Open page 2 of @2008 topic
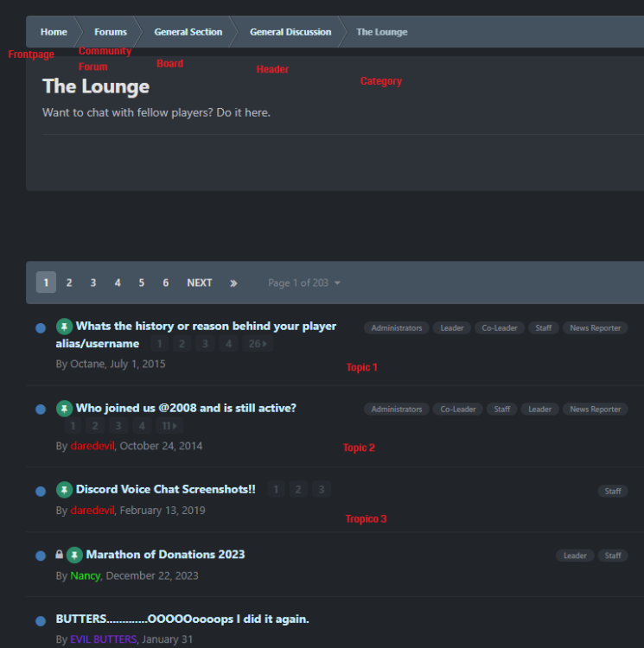This screenshot has height=648, width=644. (95, 426)
